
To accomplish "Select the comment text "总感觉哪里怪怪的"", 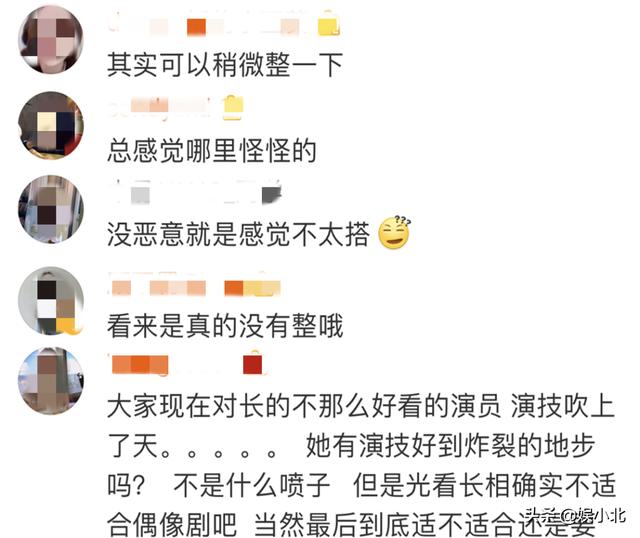I will pyautogui.click(x=212, y=151).
